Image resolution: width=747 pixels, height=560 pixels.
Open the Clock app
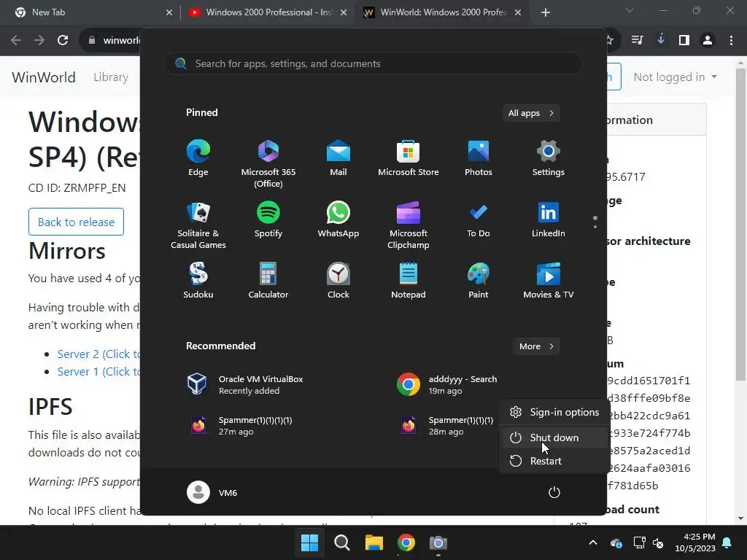tap(338, 281)
